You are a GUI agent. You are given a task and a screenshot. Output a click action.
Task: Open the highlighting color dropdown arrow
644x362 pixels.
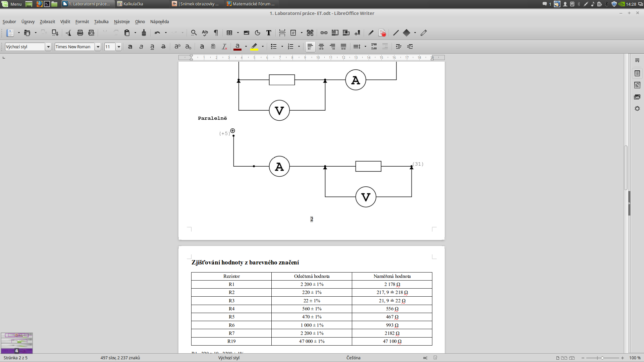[263, 47]
